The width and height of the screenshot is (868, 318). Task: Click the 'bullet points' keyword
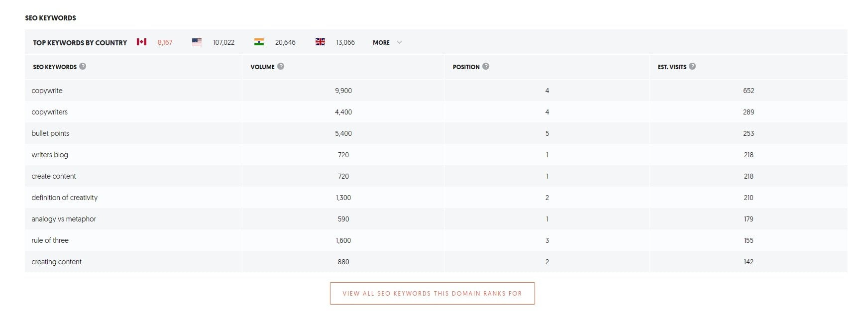pyautogui.click(x=50, y=133)
